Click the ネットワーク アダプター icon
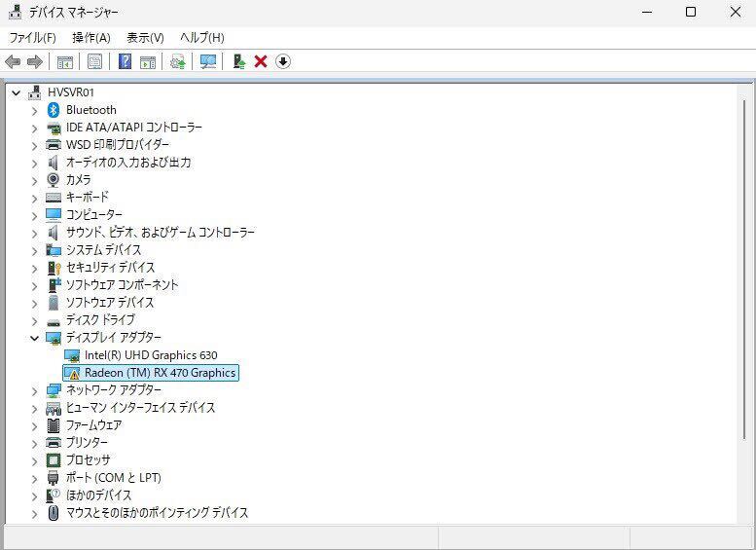The image size is (756, 550). pos(54,389)
